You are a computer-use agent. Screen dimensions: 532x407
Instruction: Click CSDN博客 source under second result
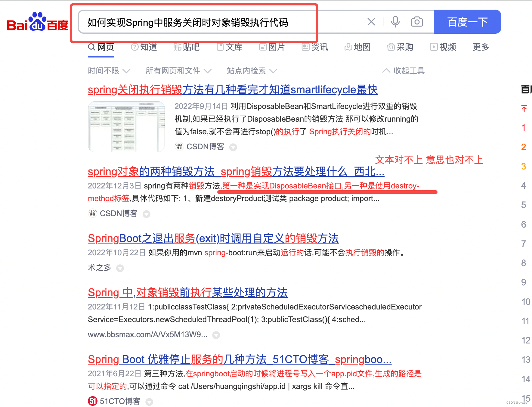pyautogui.click(x=119, y=213)
